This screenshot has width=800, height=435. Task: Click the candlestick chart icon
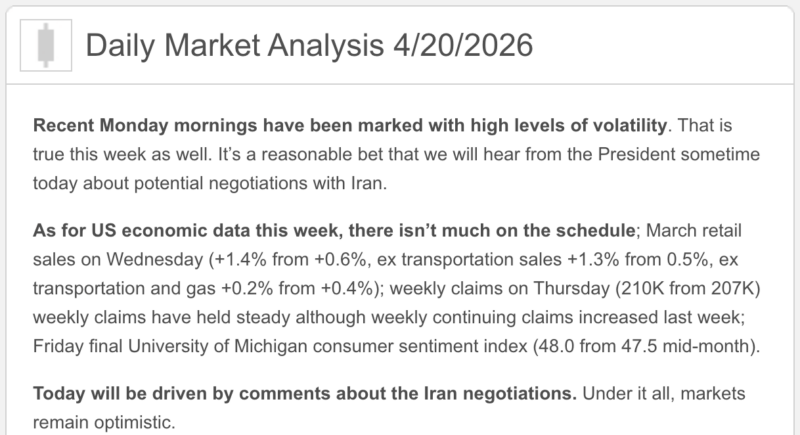point(45,46)
